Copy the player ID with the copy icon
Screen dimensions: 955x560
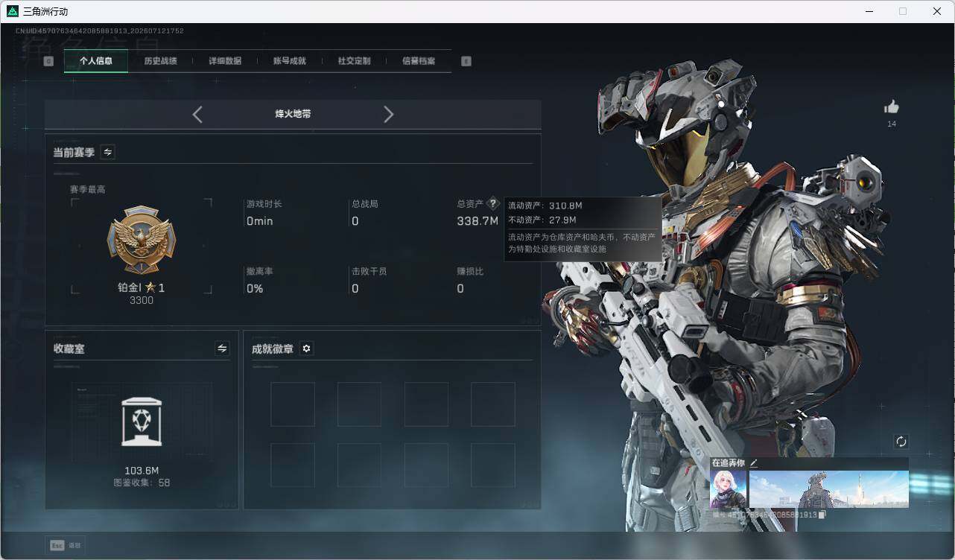tap(822, 515)
